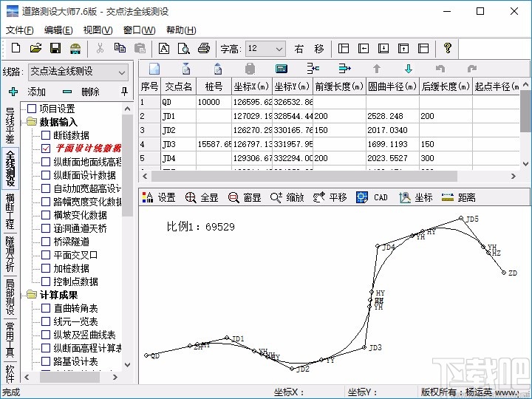Image resolution: width=532 pixels, height=399 pixels.
Task: Click the pin icon beside 删除
Action: point(124,92)
